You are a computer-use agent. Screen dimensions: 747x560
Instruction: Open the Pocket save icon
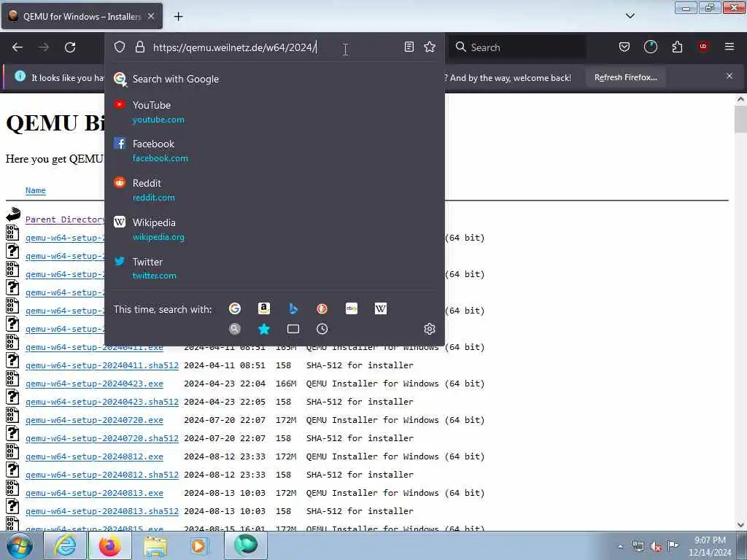[x=624, y=47]
